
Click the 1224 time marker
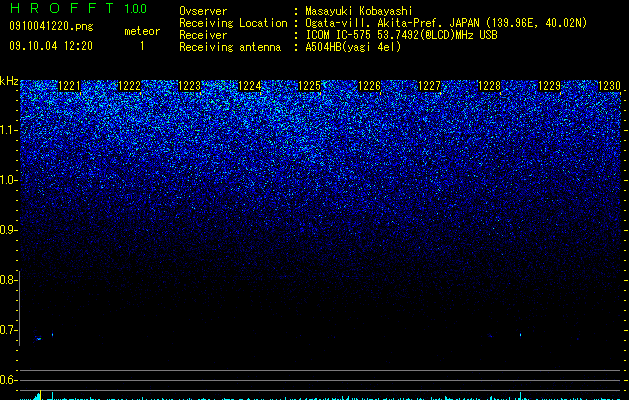[250, 86]
